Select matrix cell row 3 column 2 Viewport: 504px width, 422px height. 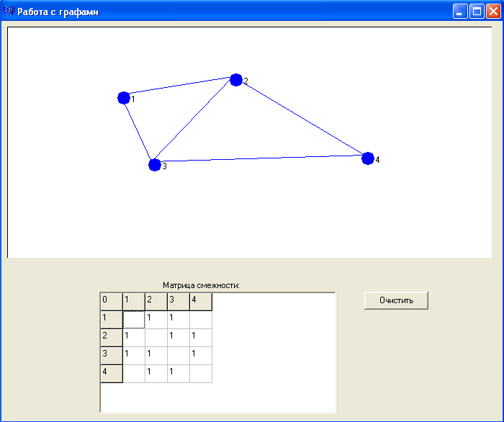[x=156, y=356]
